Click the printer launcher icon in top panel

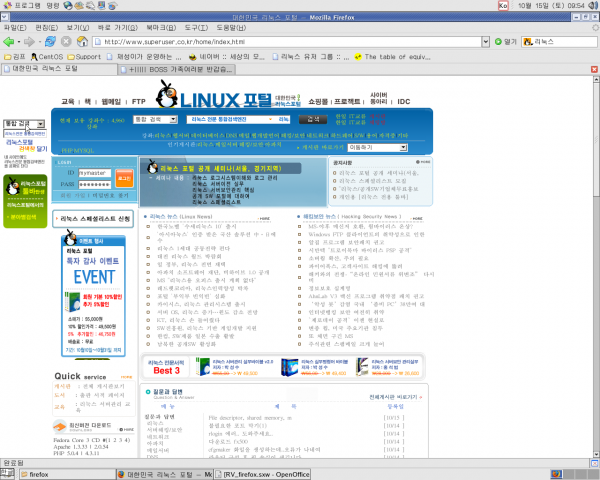[x=90, y=5]
